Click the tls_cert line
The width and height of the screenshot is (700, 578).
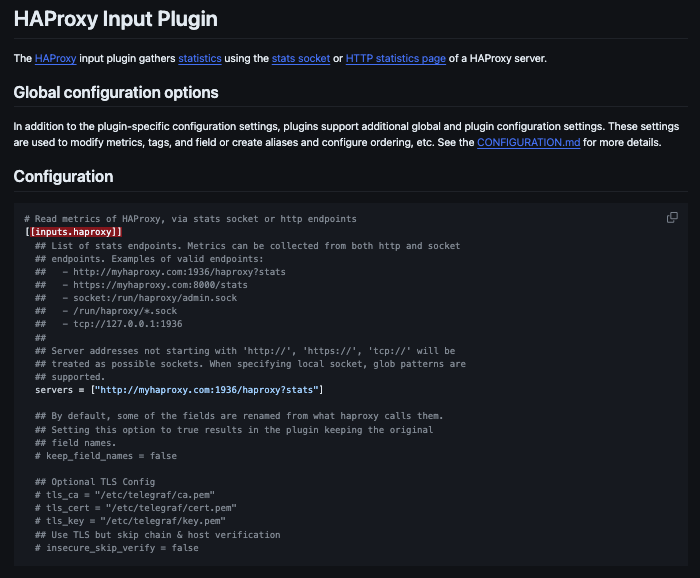136,508
